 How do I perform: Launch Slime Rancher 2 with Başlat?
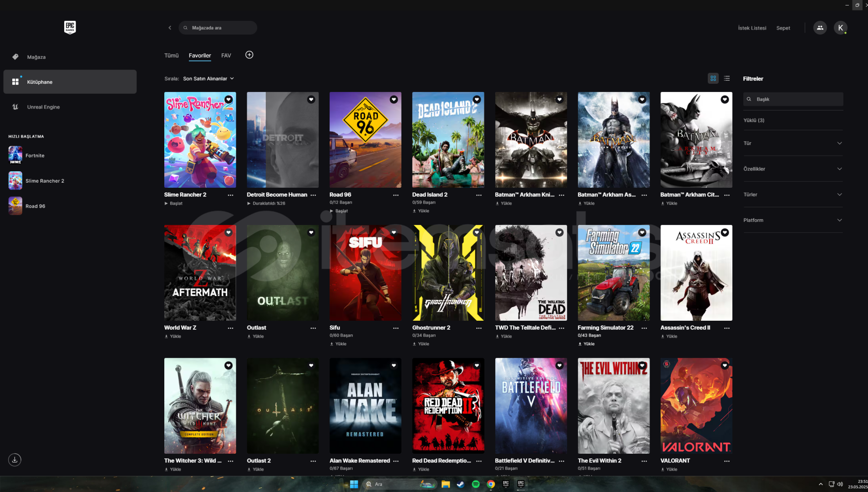173,204
